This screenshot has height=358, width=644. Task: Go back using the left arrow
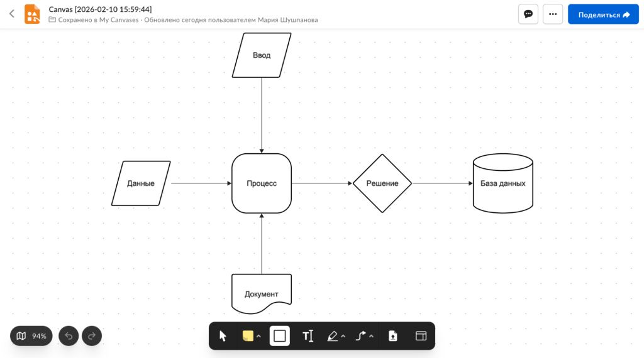[11, 14]
